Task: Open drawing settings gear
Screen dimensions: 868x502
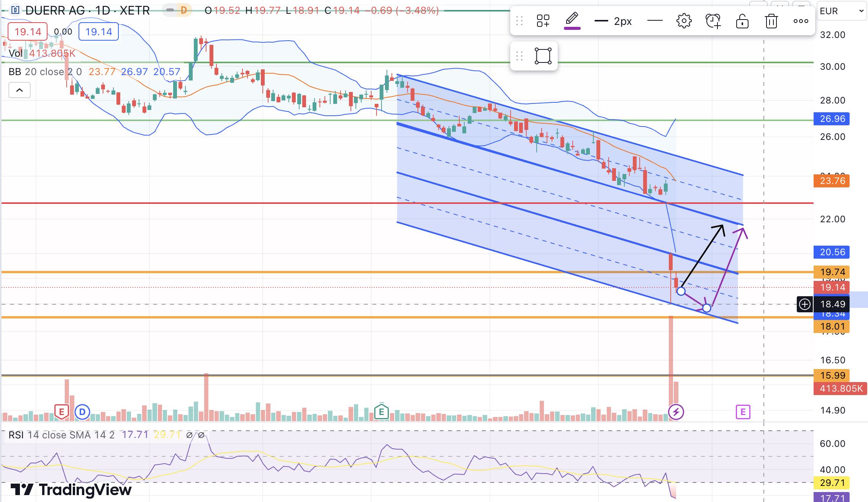Action: coord(684,21)
